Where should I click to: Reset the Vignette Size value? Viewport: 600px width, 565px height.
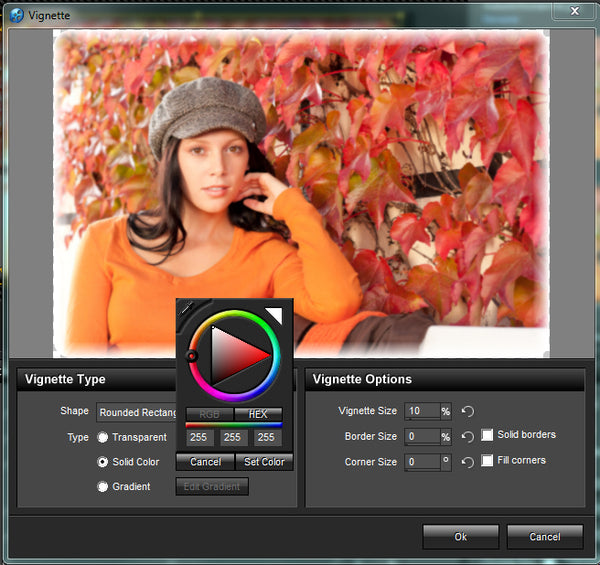[467, 411]
